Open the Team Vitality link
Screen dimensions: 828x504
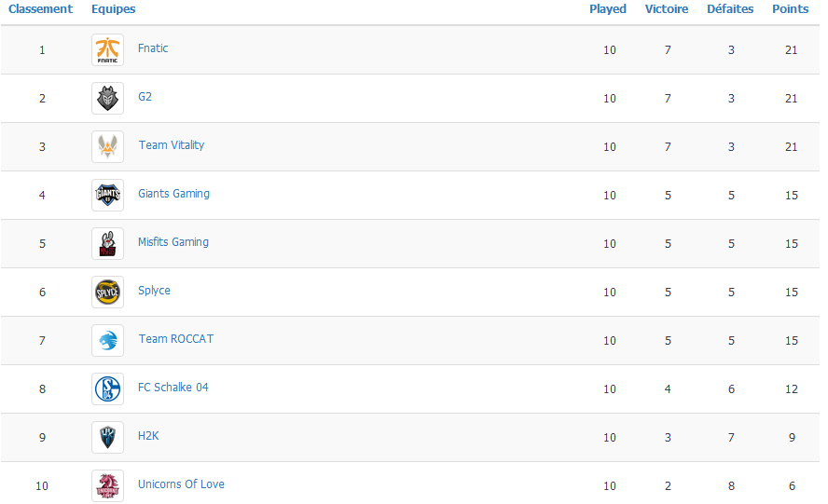tap(171, 145)
